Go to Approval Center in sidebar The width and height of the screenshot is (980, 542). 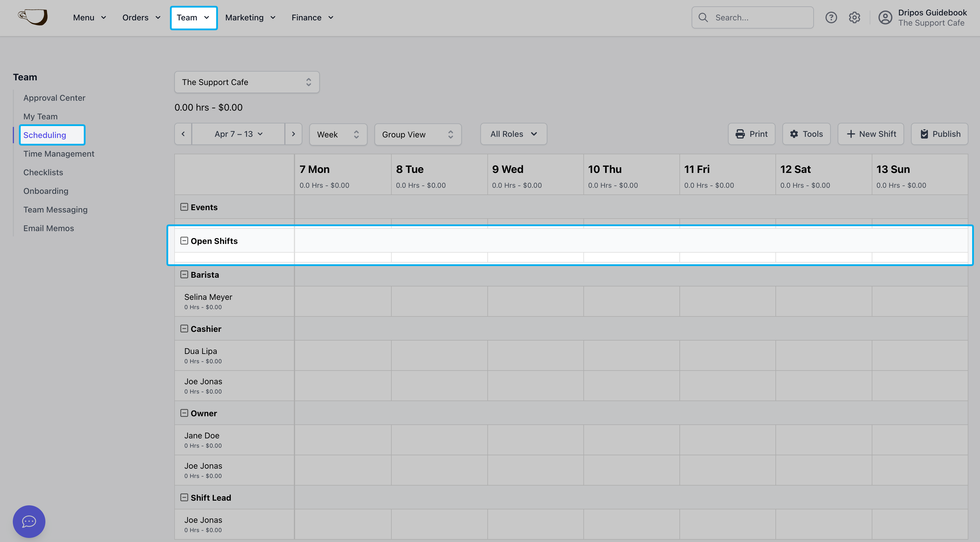click(54, 98)
